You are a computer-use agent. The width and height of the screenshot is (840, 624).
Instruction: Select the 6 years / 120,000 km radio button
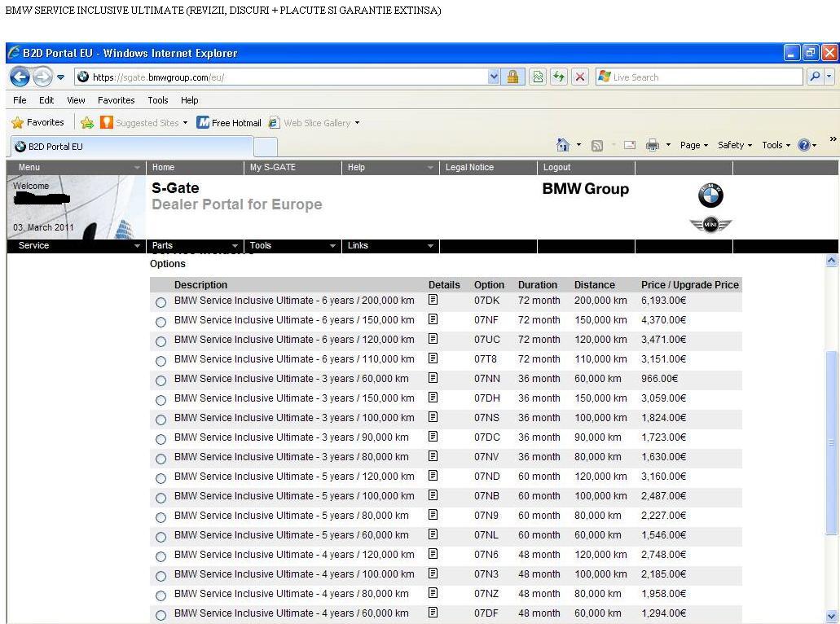point(161,341)
